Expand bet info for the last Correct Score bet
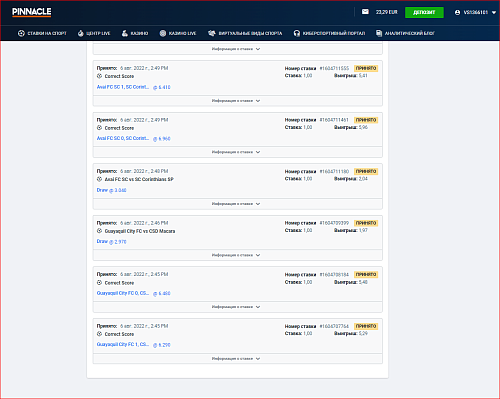Viewport: 500px width, 399px height. (237, 359)
